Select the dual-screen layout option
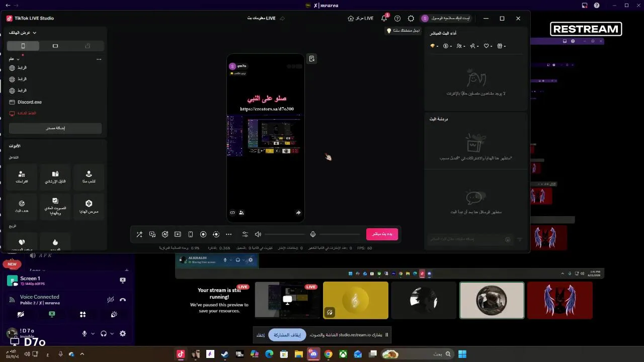The width and height of the screenshot is (644, 362). [x=88, y=46]
